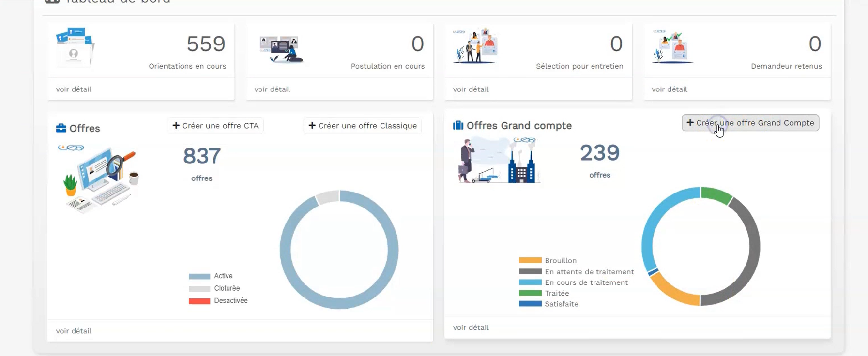Create a new Classique offer
The width and height of the screenshot is (868, 356).
coord(363,126)
